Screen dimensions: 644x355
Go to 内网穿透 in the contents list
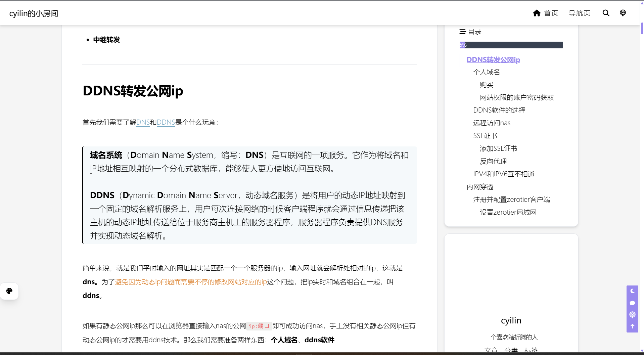point(480,187)
